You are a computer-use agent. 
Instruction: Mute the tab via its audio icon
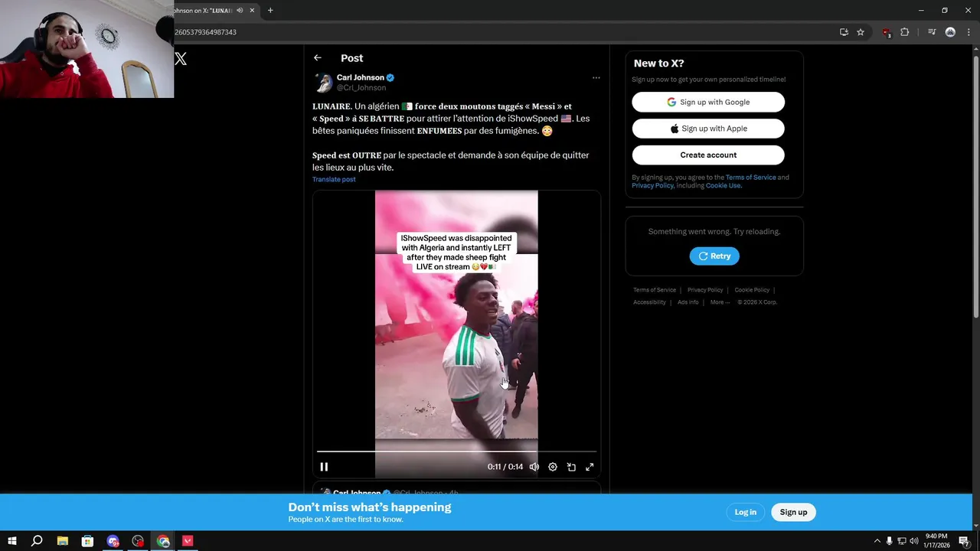coord(240,11)
